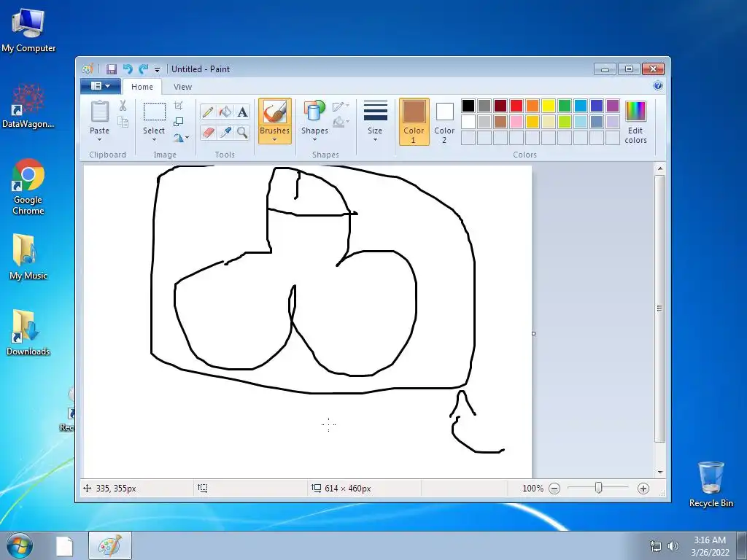Screen dimensions: 747x560
Task: Expand the Brushes dropdown arrow
Action: (x=275, y=139)
